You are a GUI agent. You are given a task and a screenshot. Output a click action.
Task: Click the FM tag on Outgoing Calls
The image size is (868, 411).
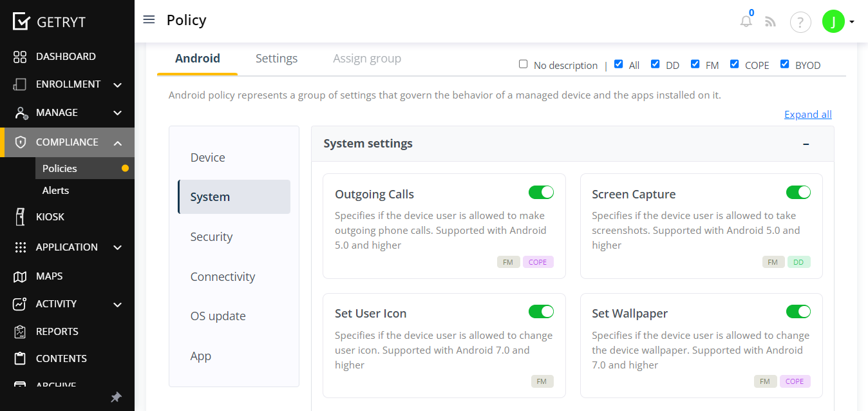[x=509, y=262]
